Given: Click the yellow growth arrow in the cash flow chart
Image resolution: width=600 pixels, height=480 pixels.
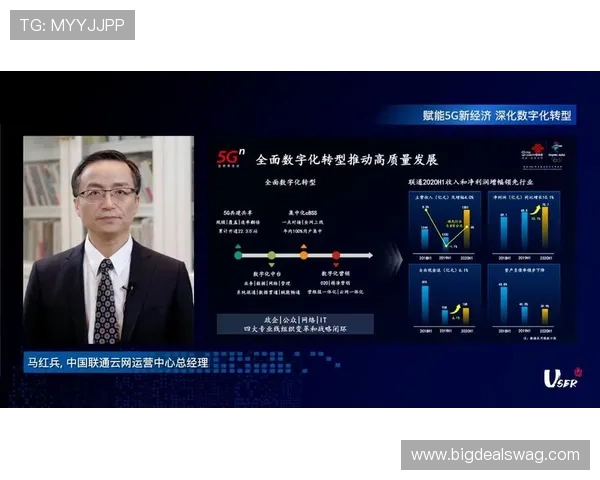Looking at the screenshot, I should [456, 309].
